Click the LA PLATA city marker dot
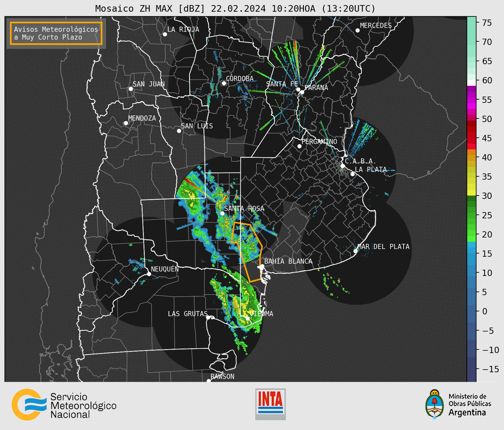This screenshot has width=504, height=430. (x=353, y=174)
